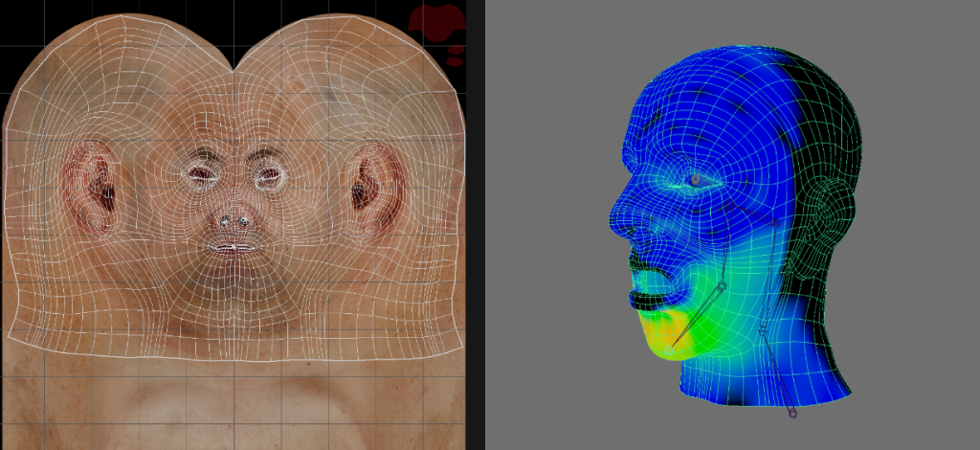Select the mouth seam in UV layout
The width and height of the screenshot is (980, 450).
click(x=234, y=247)
